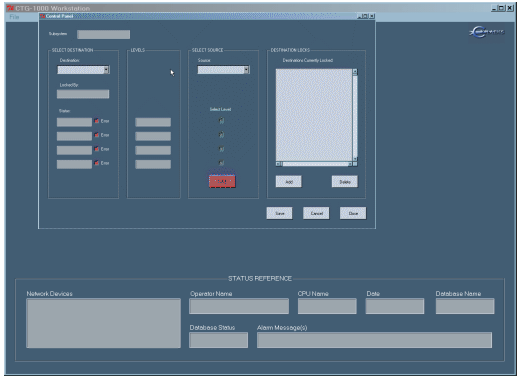
Task: Click the red Take button
Action: 222,181
